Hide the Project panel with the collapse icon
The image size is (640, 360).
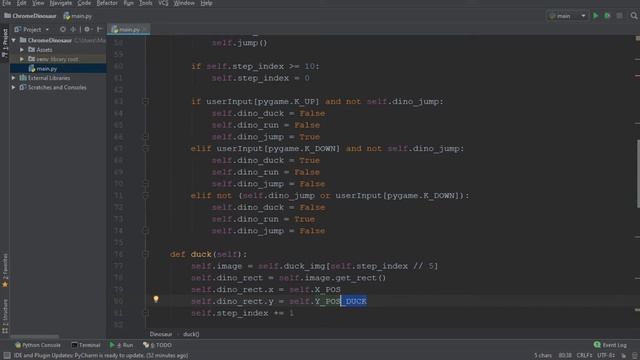coord(99,29)
